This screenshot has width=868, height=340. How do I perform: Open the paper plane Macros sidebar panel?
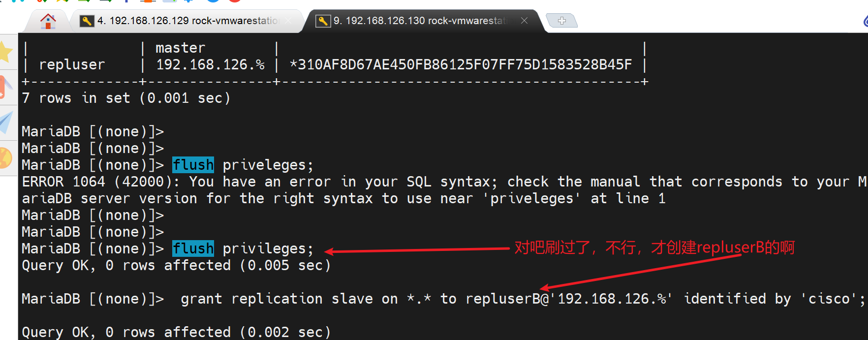(x=6, y=122)
